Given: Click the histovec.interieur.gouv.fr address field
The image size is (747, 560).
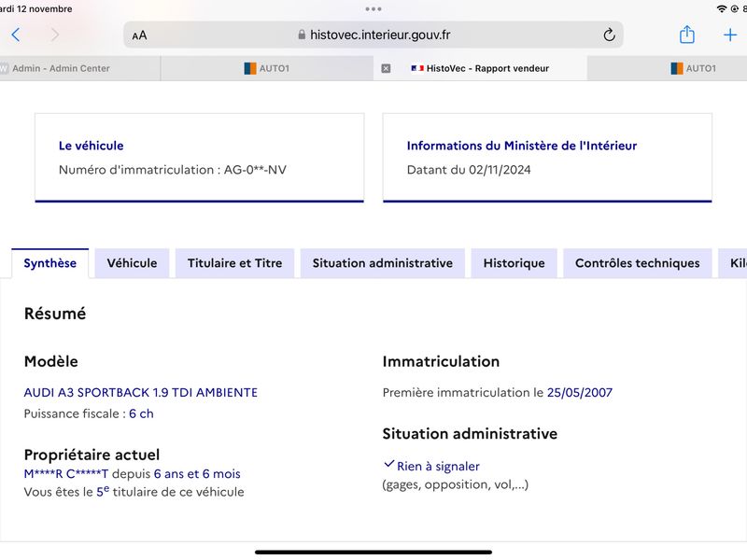Looking at the screenshot, I should (373, 35).
